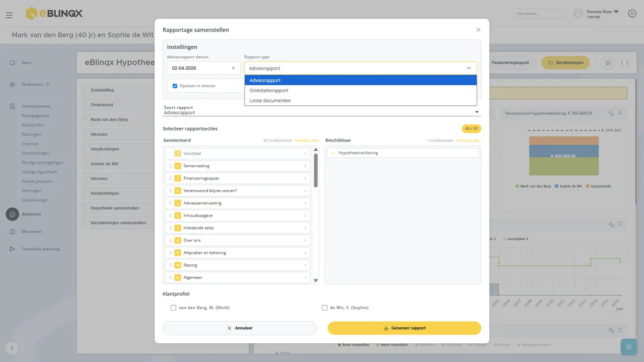Select the Voorblad section row
The width and height of the screenshot is (644, 362).
tap(238, 153)
